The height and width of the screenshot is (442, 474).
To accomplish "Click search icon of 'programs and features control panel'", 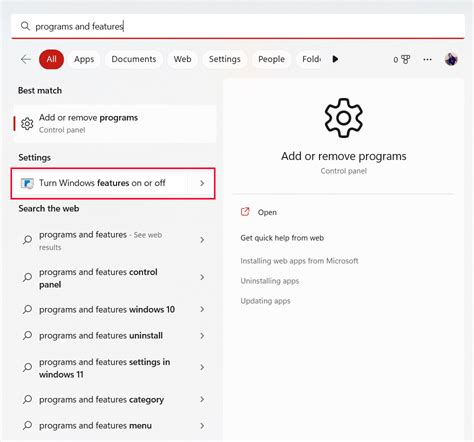I will tap(27, 277).
